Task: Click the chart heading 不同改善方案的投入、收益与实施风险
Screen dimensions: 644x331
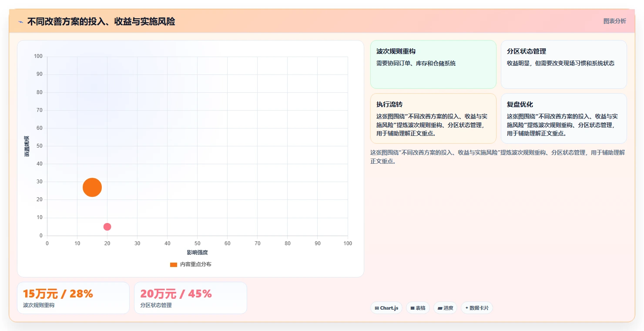Action: (101, 22)
